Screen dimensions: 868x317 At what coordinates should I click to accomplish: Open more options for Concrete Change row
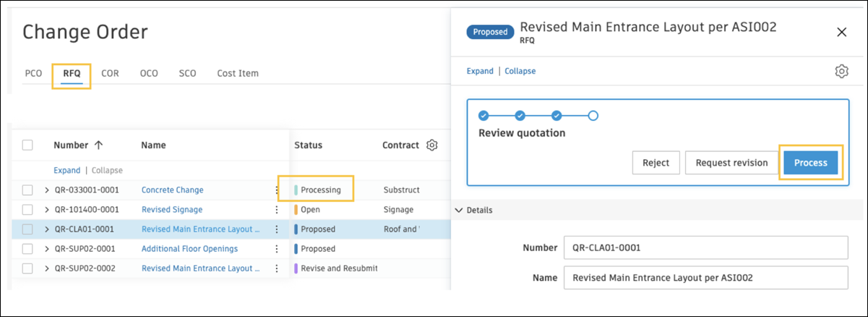[x=276, y=190]
